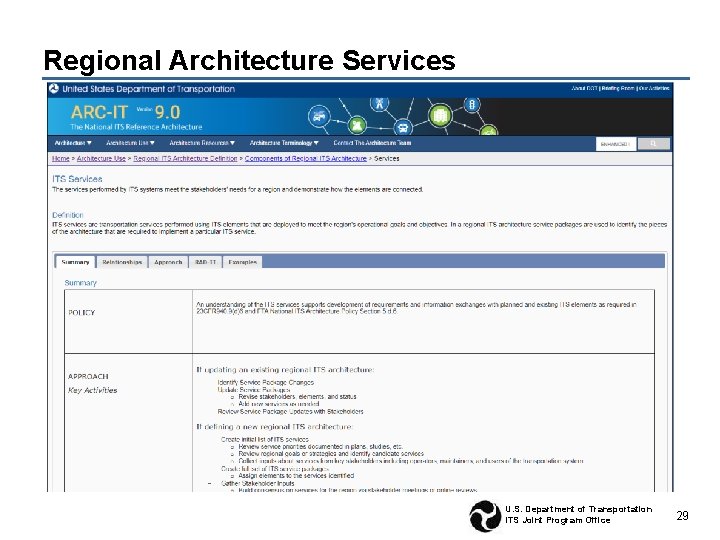This screenshot has height=540, width=720.
Task: Click the search magnifier button
Action: pyautogui.click(x=653, y=144)
